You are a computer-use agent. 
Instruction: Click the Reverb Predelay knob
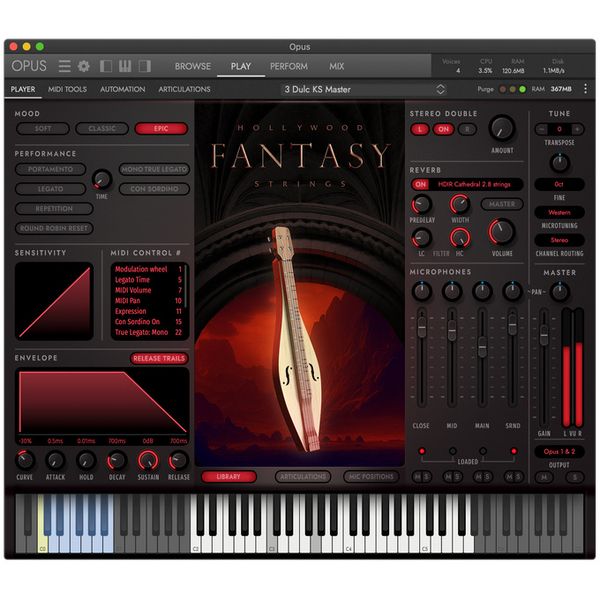click(x=421, y=204)
